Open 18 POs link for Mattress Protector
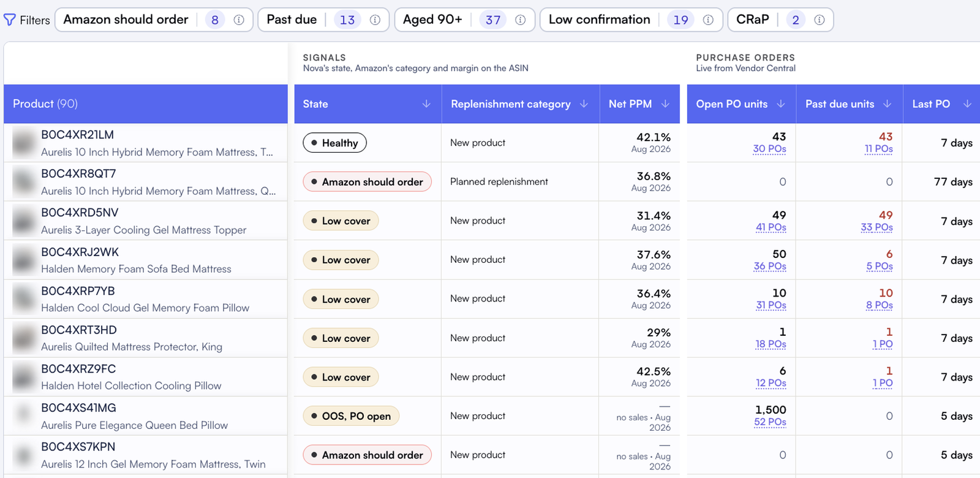The height and width of the screenshot is (478, 980). pyautogui.click(x=771, y=344)
